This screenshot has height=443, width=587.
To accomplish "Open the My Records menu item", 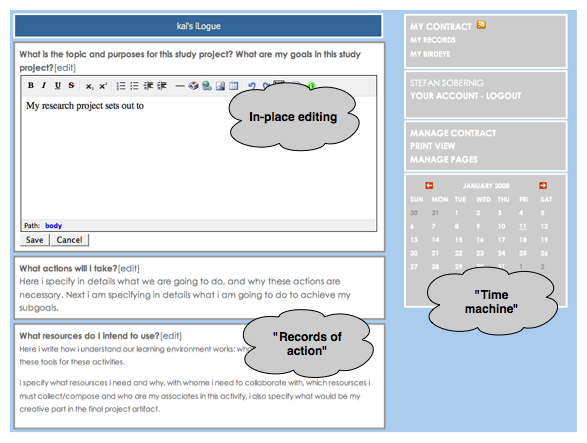I will click(x=433, y=40).
